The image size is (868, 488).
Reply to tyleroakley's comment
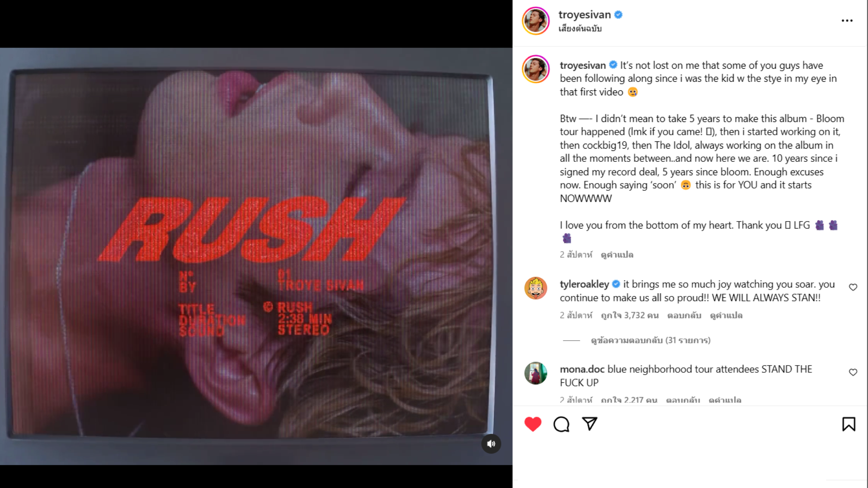pos(684,315)
